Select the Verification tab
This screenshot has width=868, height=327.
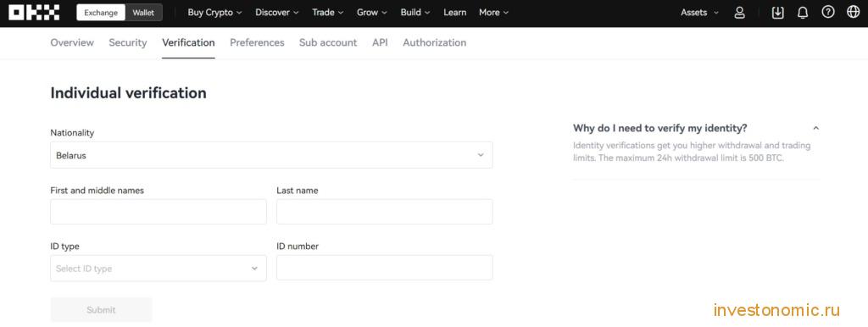pos(188,42)
